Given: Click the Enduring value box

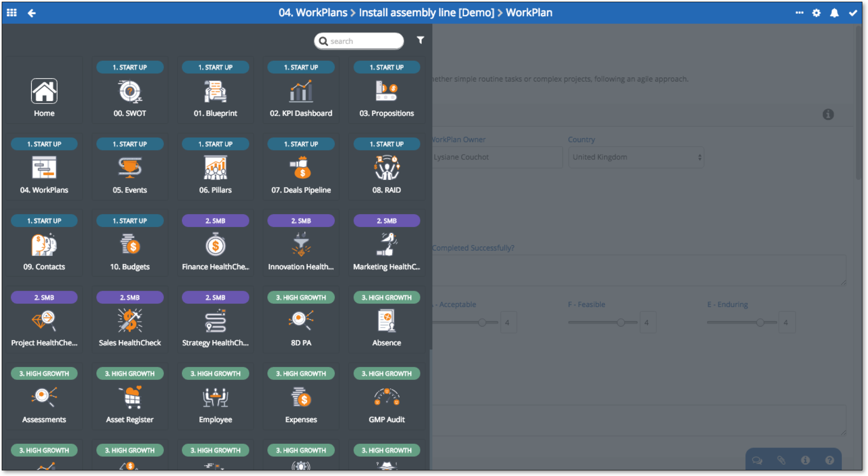Looking at the screenshot, I should (x=787, y=322).
